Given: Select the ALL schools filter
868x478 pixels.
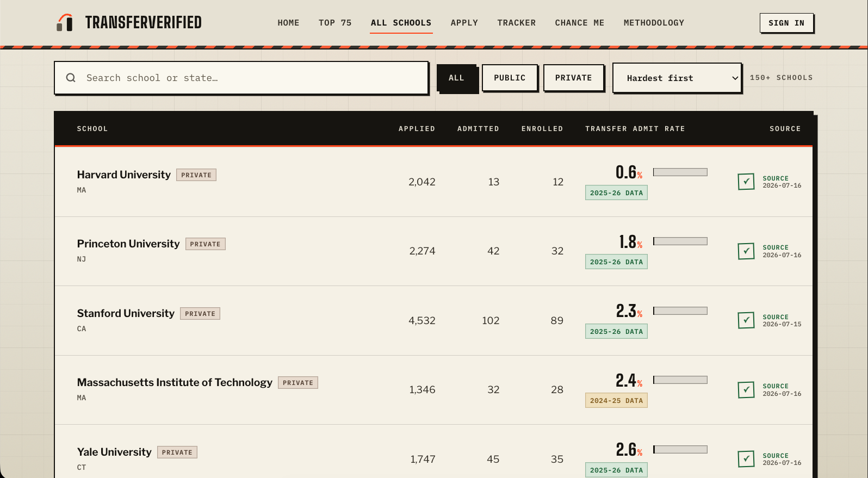Looking at the screenshot, I should [x=457, y=78].
